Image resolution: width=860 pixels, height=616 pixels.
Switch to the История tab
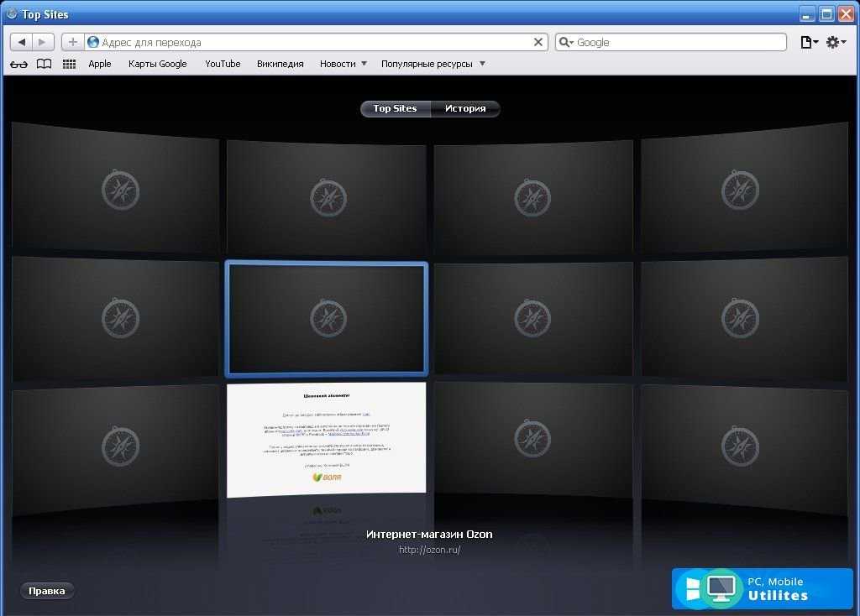[465, 108]
